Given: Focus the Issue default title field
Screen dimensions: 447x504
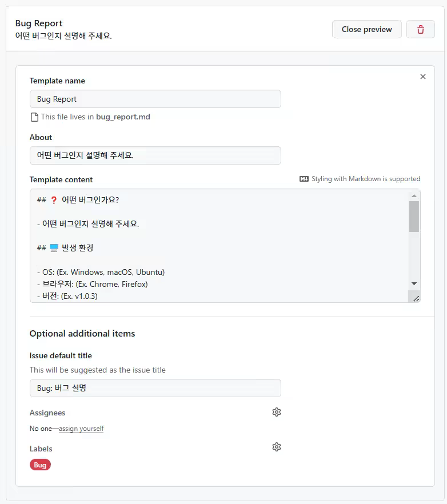Looking at the screenshot, I should point(154,388).
